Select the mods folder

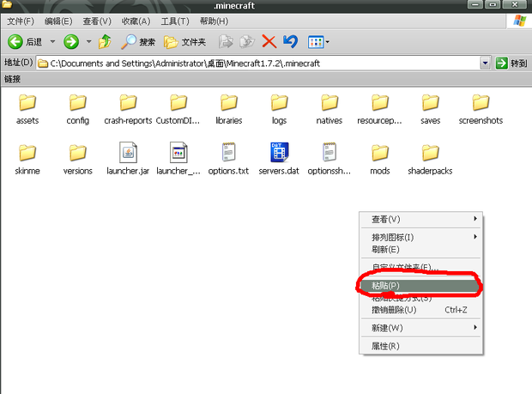(x=379, y=159)
